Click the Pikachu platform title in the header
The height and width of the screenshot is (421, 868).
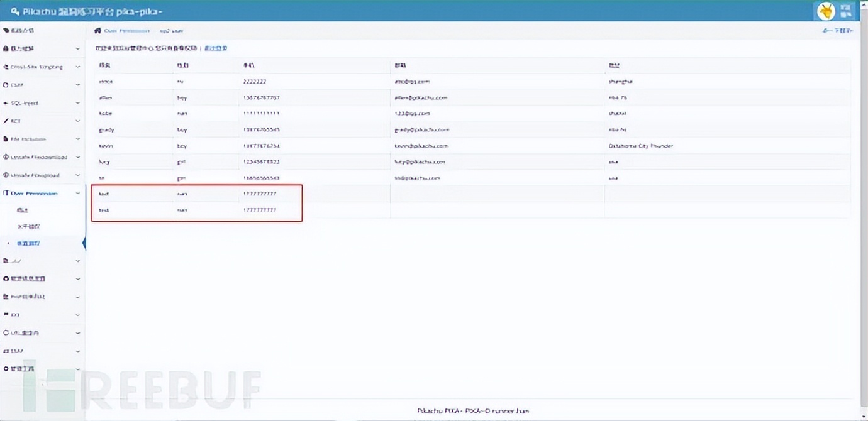(93, 11)
